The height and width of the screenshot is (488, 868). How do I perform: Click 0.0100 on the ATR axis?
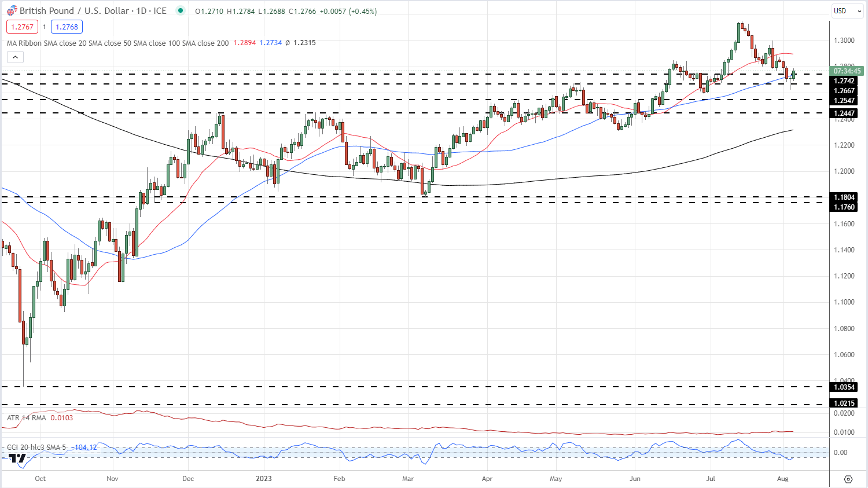[x=844, y=432]
